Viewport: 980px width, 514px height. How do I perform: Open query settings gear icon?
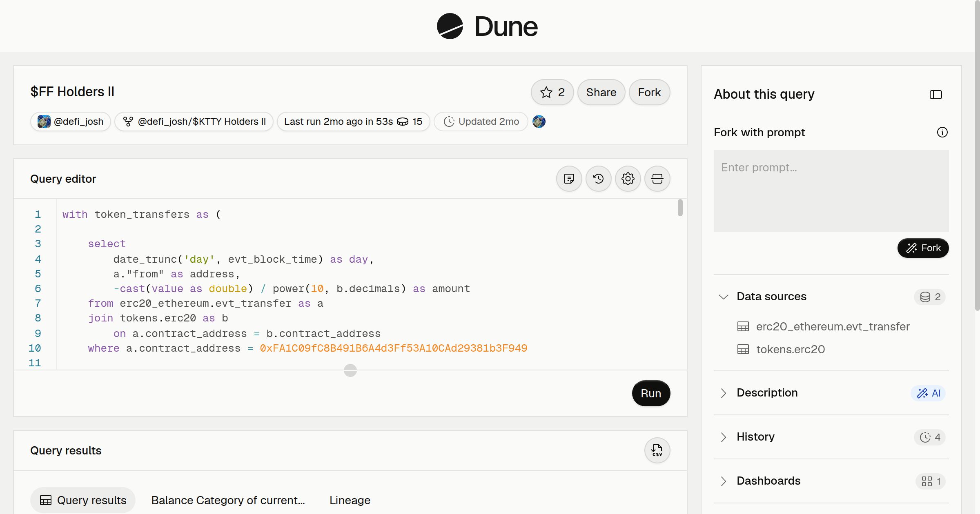(x=628, y=179)
